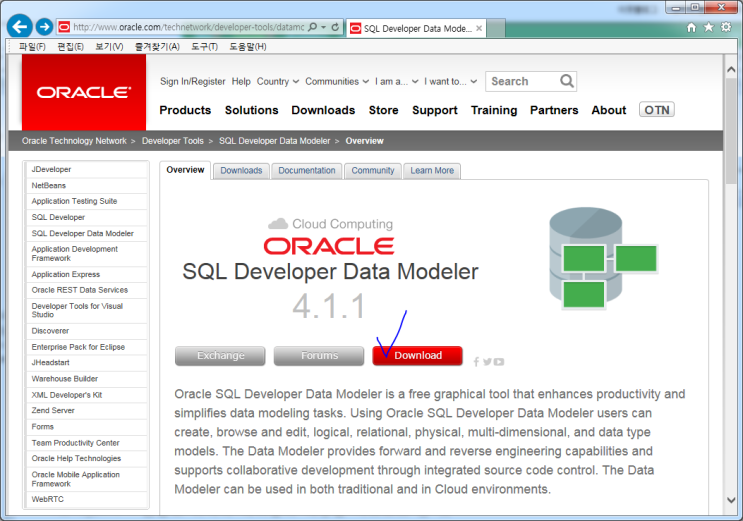Open Downloads in main navigation
This screenshot has width=743, height=521.
(x=323, y=110)
